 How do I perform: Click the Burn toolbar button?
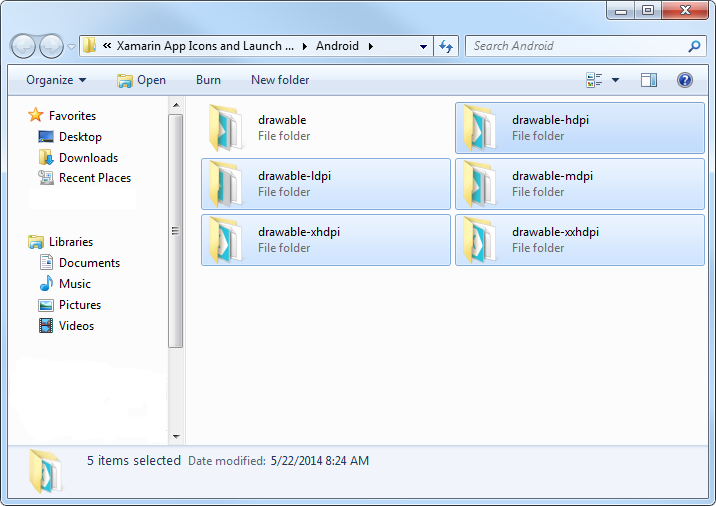208,80
